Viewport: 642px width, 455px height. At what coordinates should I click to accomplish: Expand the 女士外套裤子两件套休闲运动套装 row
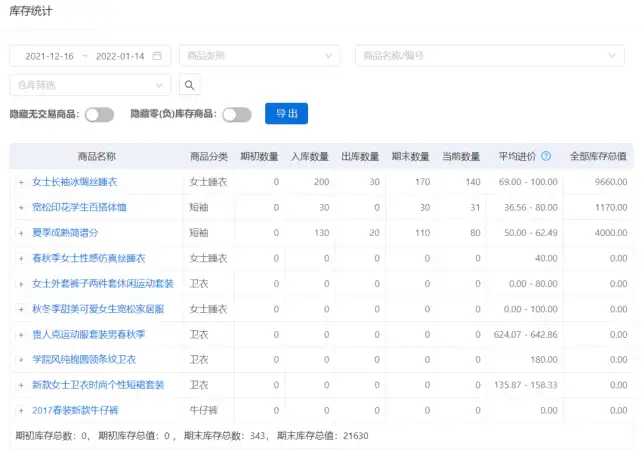pyautogui.click(x=21, y=284)
